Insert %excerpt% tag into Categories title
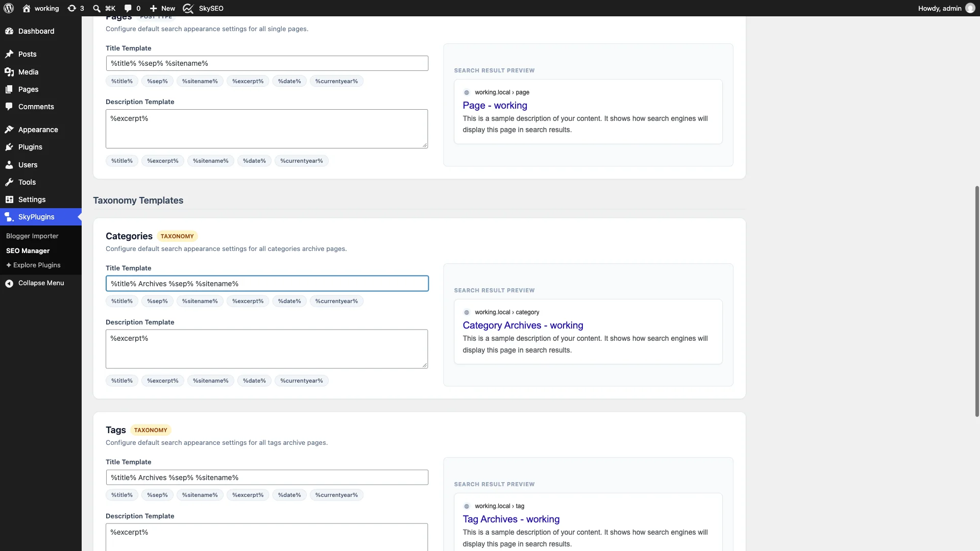980x551 pixels. (248, 301)
